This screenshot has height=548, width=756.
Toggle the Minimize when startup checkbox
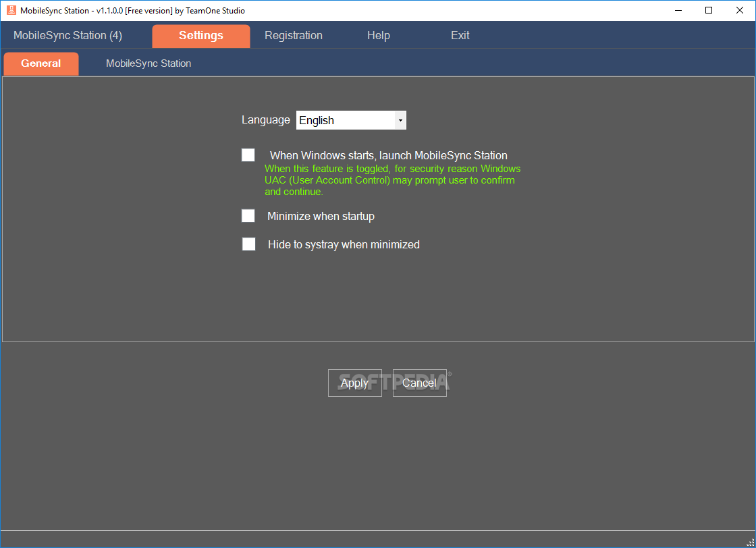coord(248,215)
